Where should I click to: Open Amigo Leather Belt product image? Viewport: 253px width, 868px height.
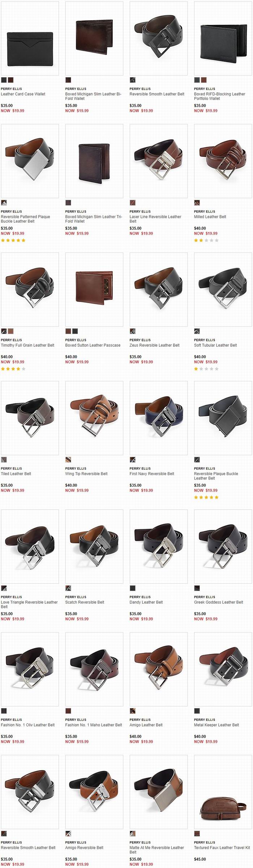(x=159, y=669)
